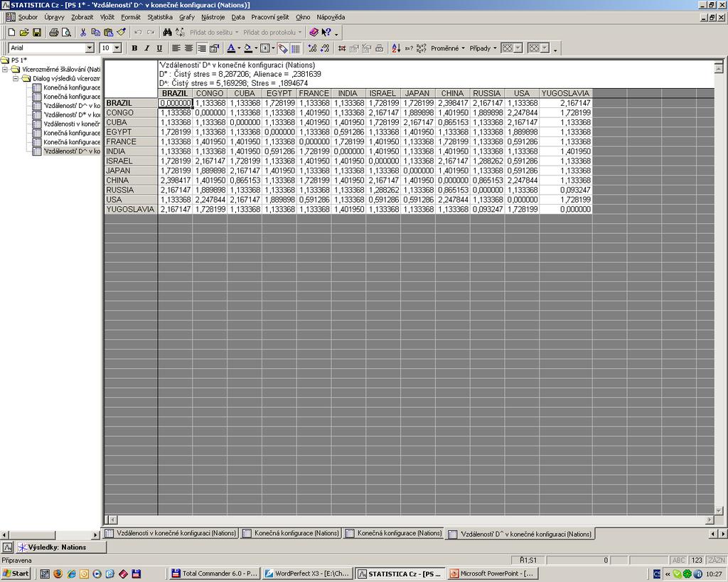Click the Firefox icon in quick launch

[58, 573]
